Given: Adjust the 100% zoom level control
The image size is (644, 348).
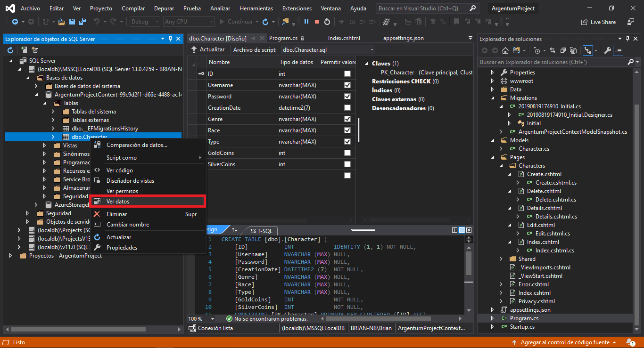Looking at the screenshot, I should tap(200, 319).
